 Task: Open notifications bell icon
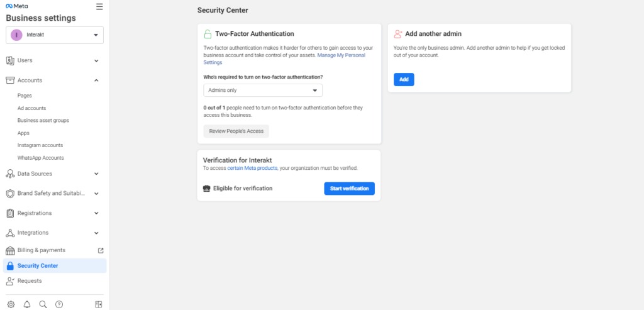(27, 304)
